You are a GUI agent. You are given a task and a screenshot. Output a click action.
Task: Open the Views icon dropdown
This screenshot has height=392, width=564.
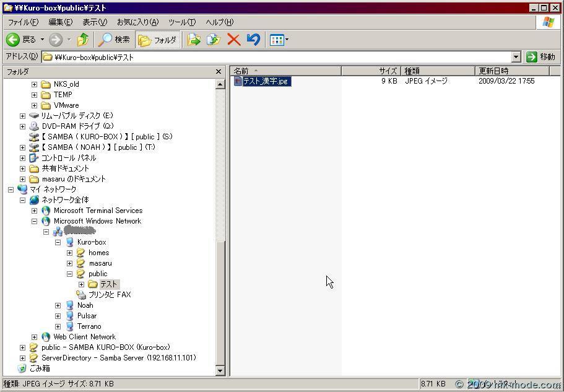point(279,40)
